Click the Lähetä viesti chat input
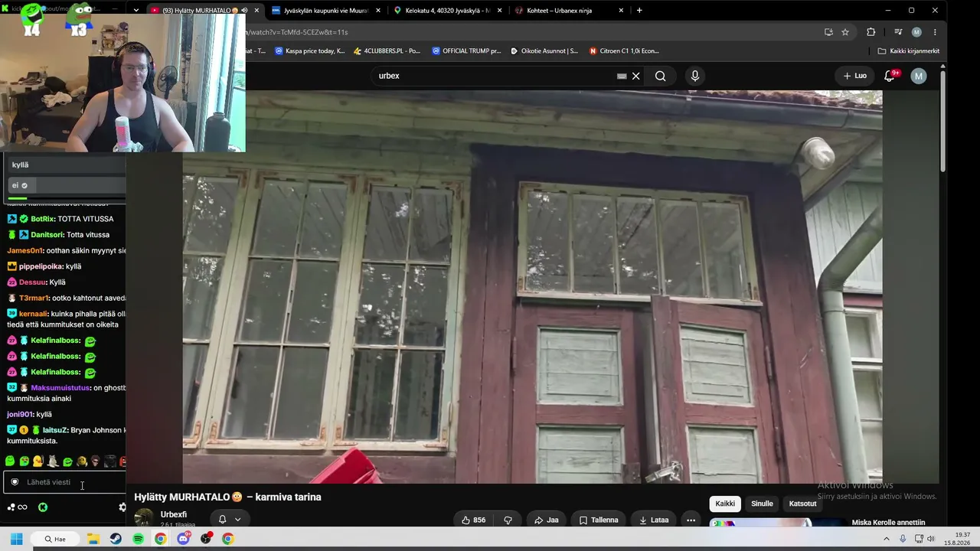Image resolution: width=980 pixels, height=551 pixels. [x=66, y=482]
